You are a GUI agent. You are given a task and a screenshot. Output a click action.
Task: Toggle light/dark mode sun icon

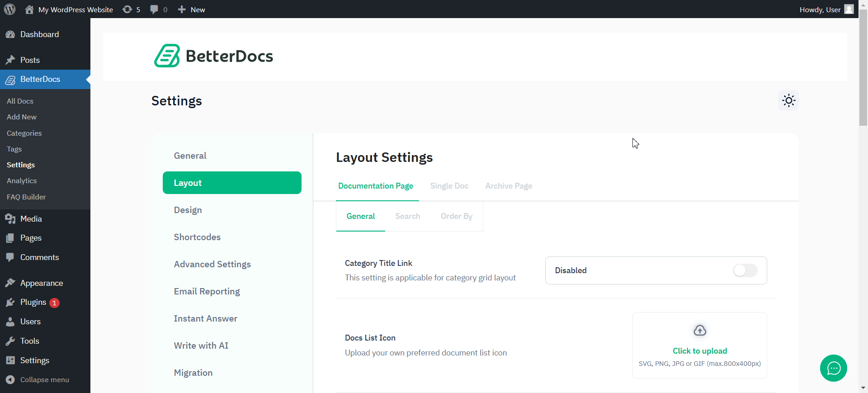click(x=789, y=100)
